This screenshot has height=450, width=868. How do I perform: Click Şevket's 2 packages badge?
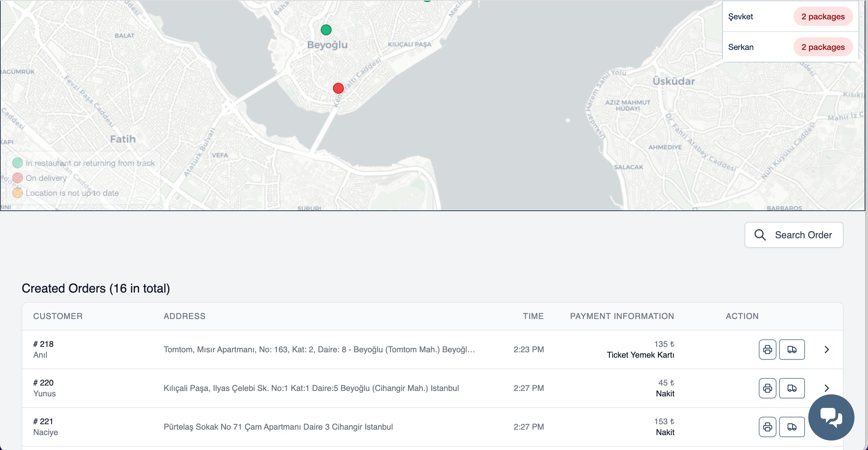(823, 16)
